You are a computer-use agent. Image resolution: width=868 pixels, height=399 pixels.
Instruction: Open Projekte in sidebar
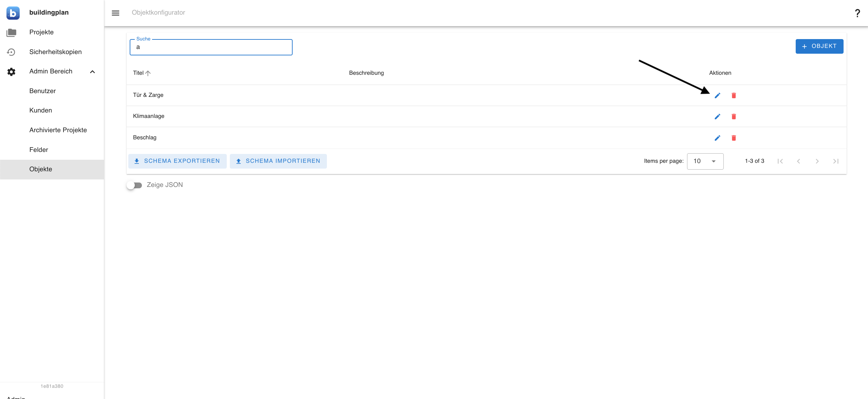(41, 32)
